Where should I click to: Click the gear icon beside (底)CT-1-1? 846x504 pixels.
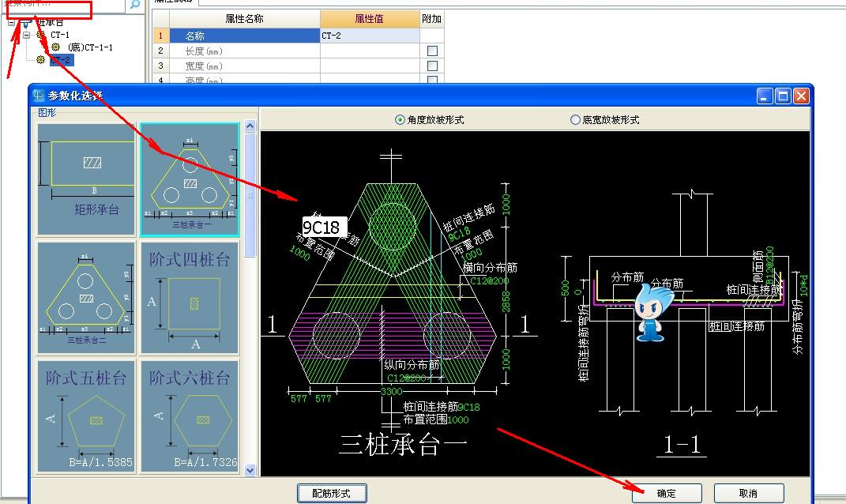pyautogui.click(x=55, y=47)
